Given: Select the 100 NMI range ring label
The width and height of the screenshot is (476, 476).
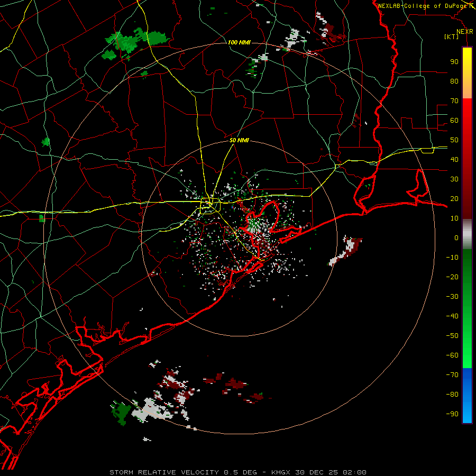Looking at the screenshot, I should point(239,42).
